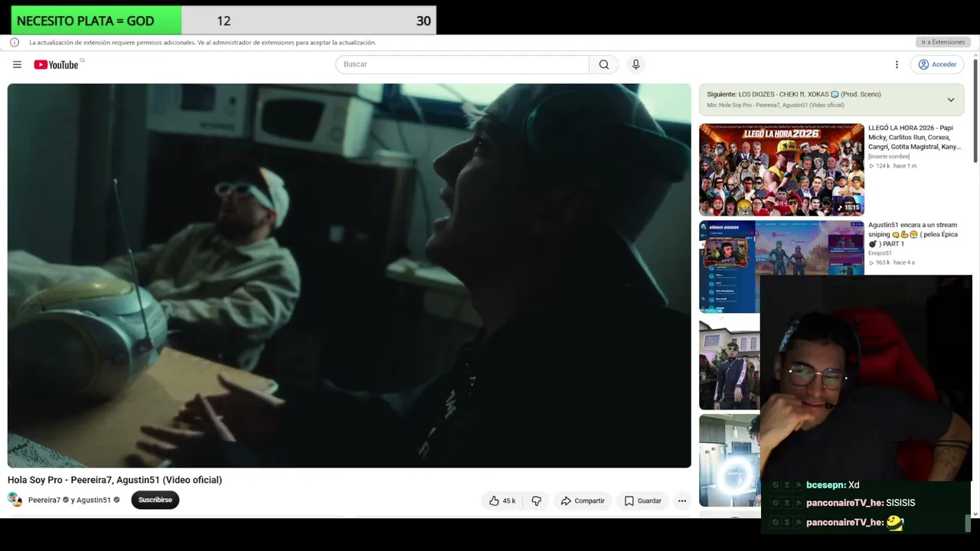Click the LLEGÓ LA HORA 2026 video title
This screenshot has height=551, width=980.
[914, 137]
